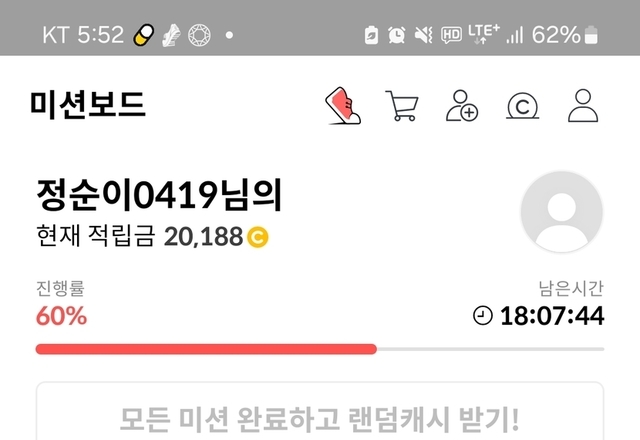This screenshot has height=440, width=640.
Task: Tap the muted vibrate sound status icon
Action: (x=424, y=35)
